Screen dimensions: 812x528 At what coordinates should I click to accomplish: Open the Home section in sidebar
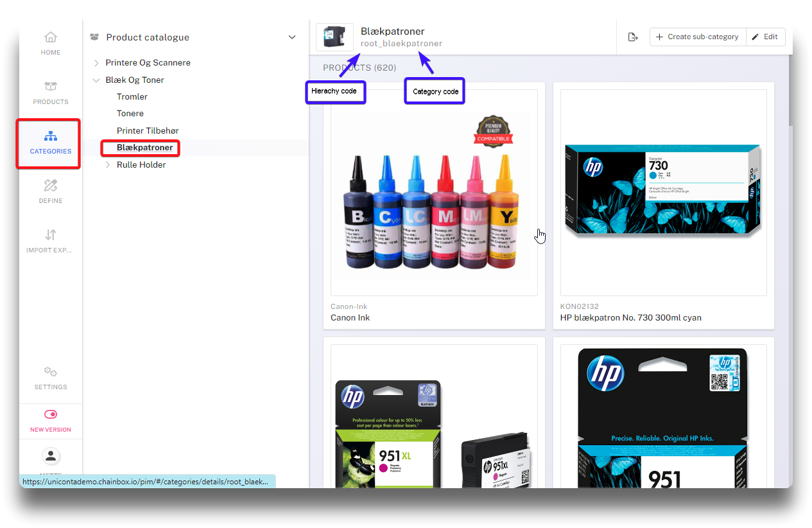[51, 42]
